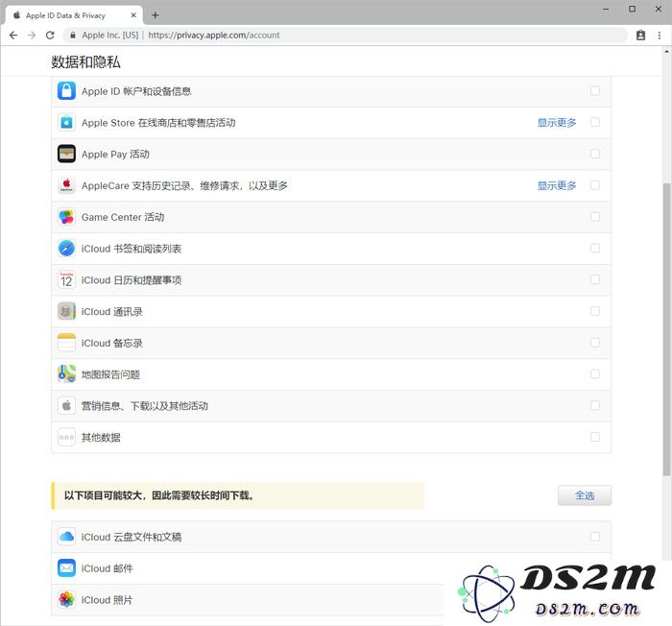The width and height of the screenshot is (672, 626).
Task: Select the AppleCare 支持历史记录 checkbox
Action: (595, 185)
